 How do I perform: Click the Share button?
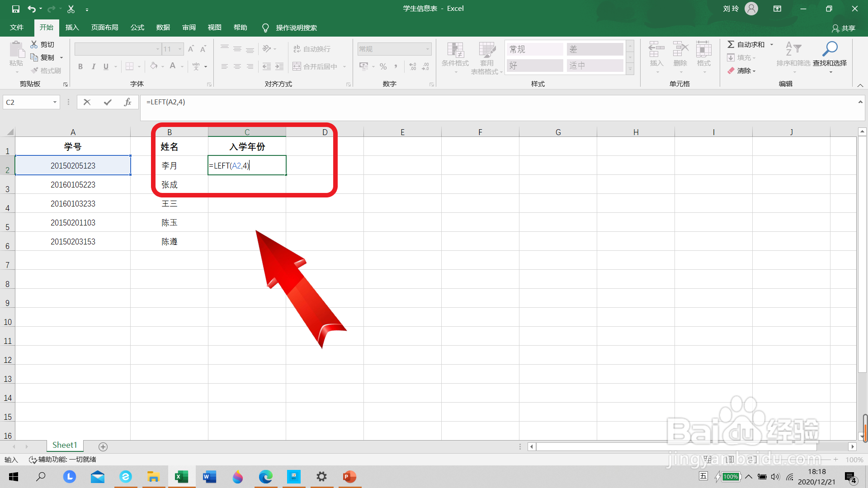tap(844, 28)
